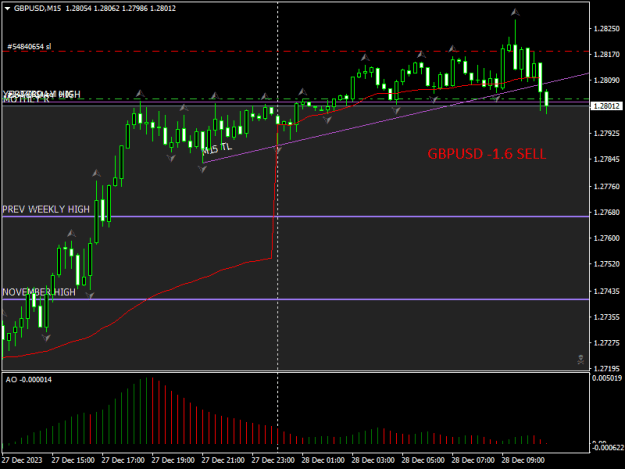
Task: Click the 1.27195 price axis label
Action: point(607,369)
